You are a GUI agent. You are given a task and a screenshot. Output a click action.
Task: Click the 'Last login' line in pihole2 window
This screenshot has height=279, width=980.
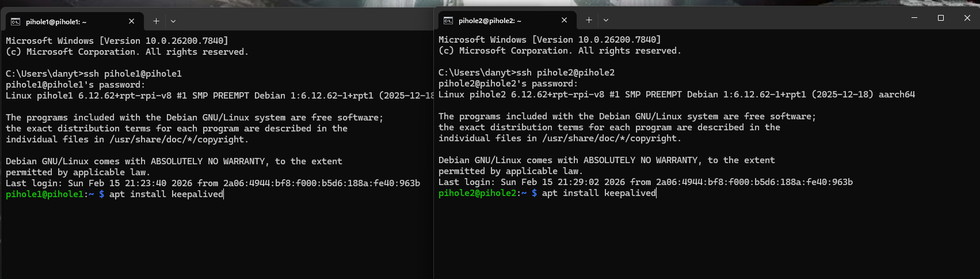pos(646,182)
